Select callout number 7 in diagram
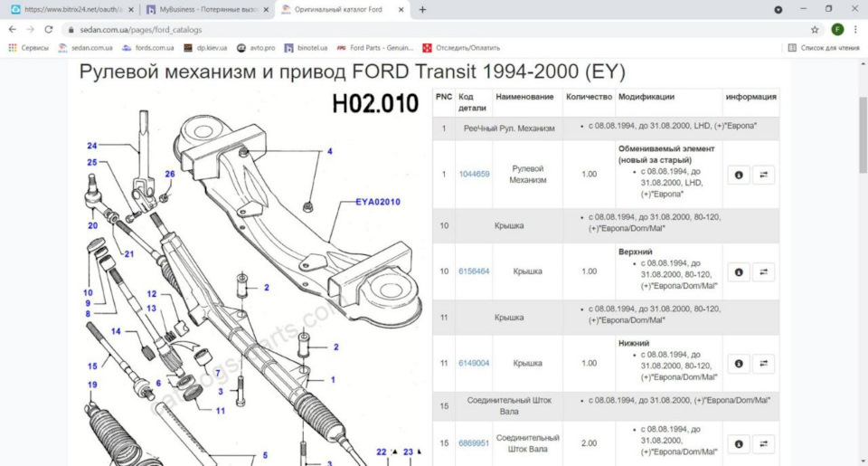Viewport: 868px width, 466px height. point(218,373)
